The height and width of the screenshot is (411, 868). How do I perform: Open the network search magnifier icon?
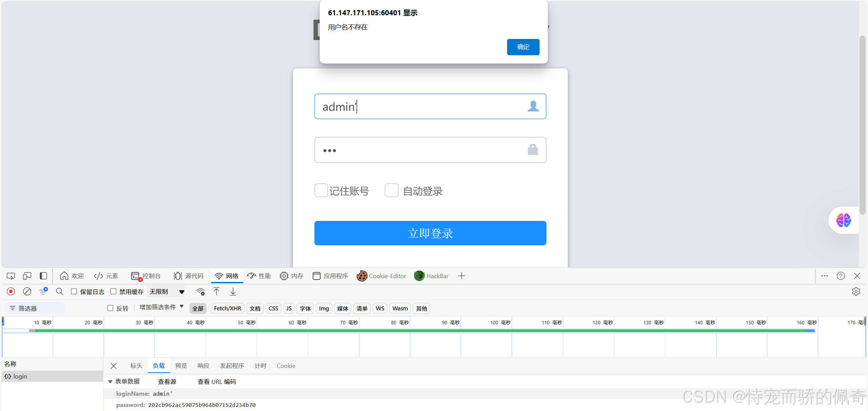pyautogui.click(x=60, y=291)
